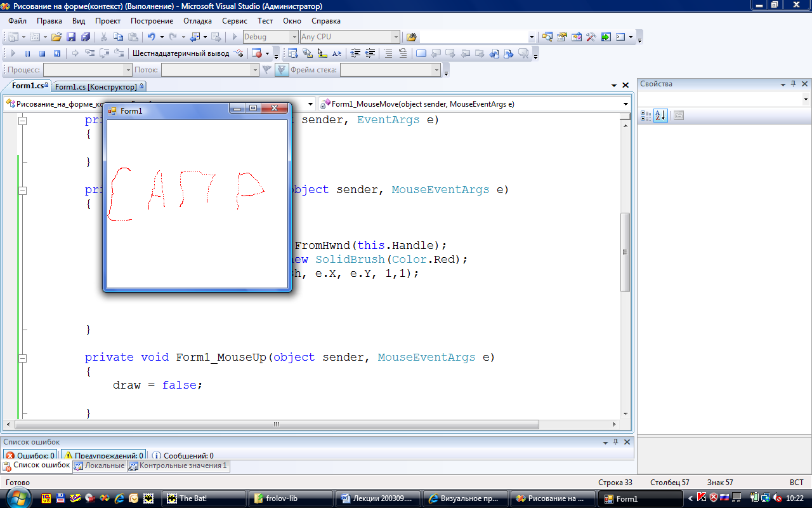Click the code editor vertical scrollbar thumb
This screenshot has width=812, height=508.
click(x=625, y=252)
